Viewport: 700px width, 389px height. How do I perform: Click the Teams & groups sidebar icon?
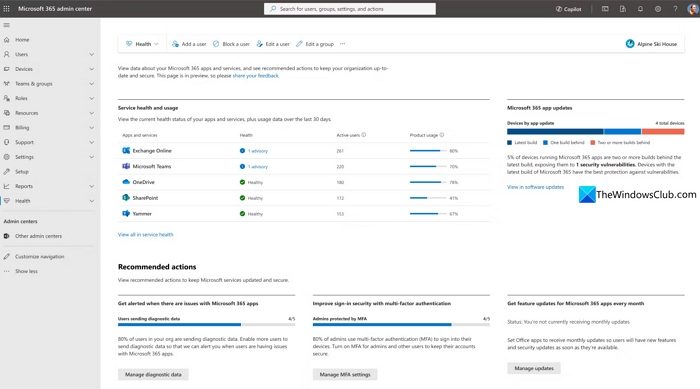click(x=7, y=84)
